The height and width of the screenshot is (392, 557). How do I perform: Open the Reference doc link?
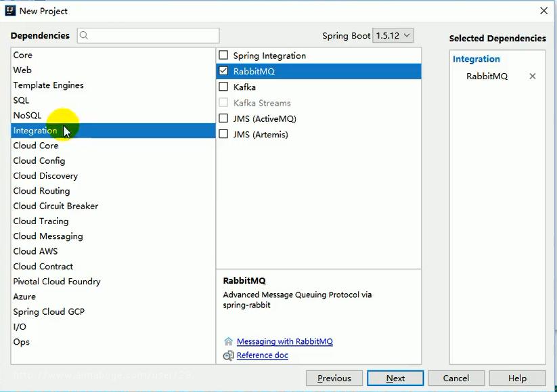coord(263,355)
